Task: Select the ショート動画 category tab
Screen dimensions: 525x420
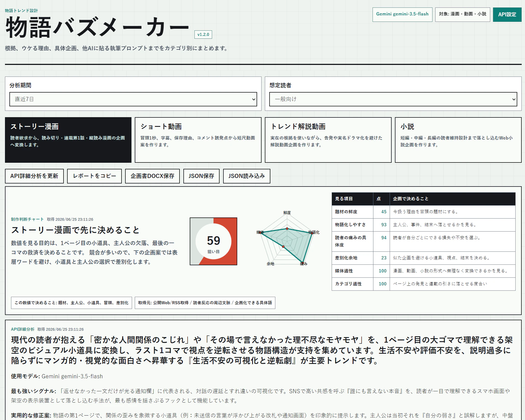Action: [x=198, y=140]
